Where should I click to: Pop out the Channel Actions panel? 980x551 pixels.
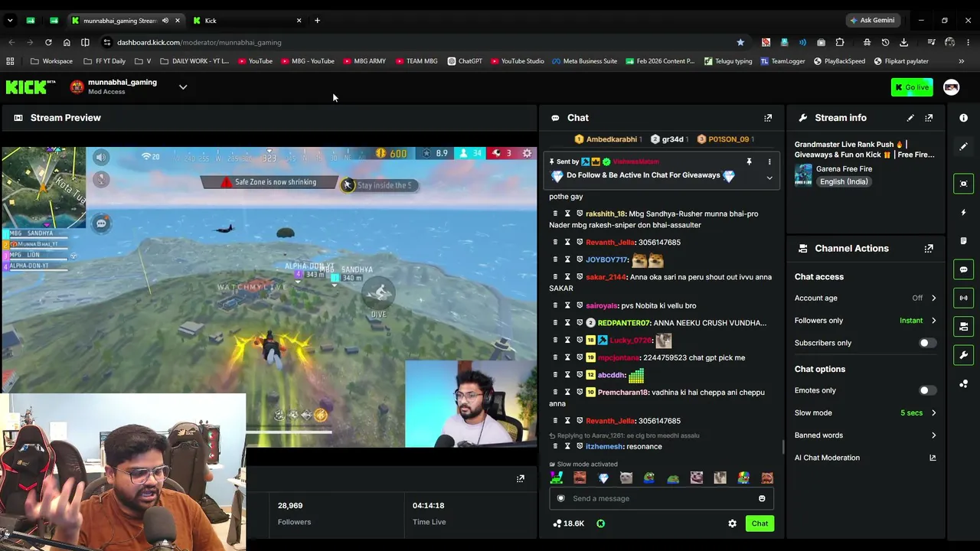coord(929,249)
